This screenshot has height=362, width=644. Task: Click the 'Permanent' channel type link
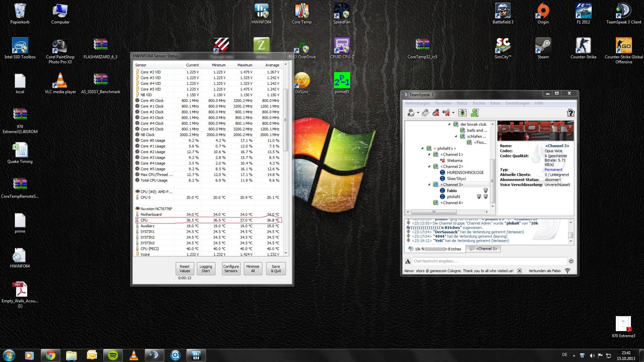coord(553,170)
